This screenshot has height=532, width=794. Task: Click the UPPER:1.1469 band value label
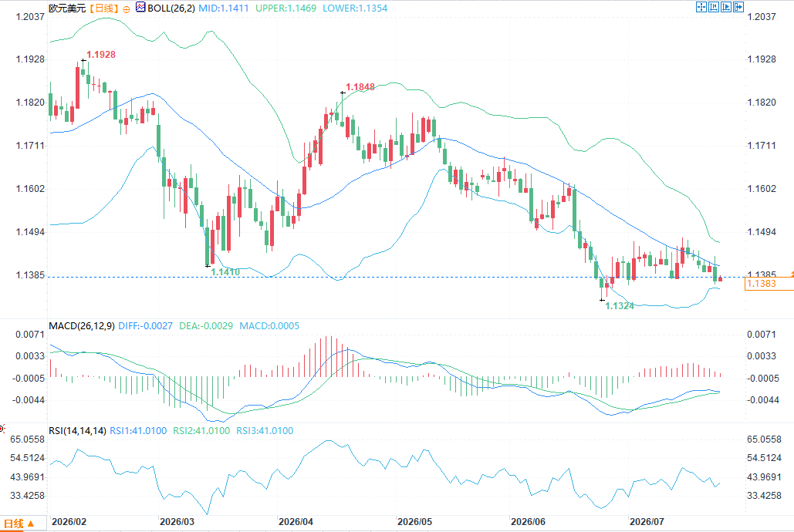click(286, 8)
